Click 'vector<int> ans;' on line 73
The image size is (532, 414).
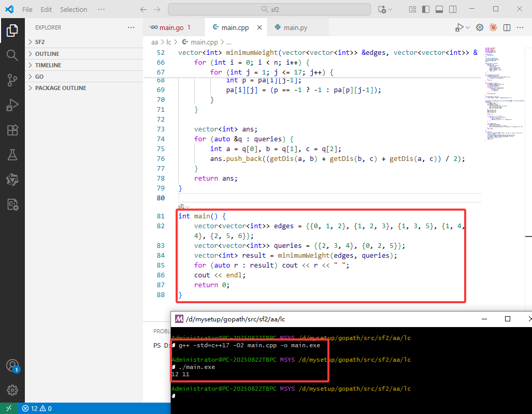[x=226, y=129]
